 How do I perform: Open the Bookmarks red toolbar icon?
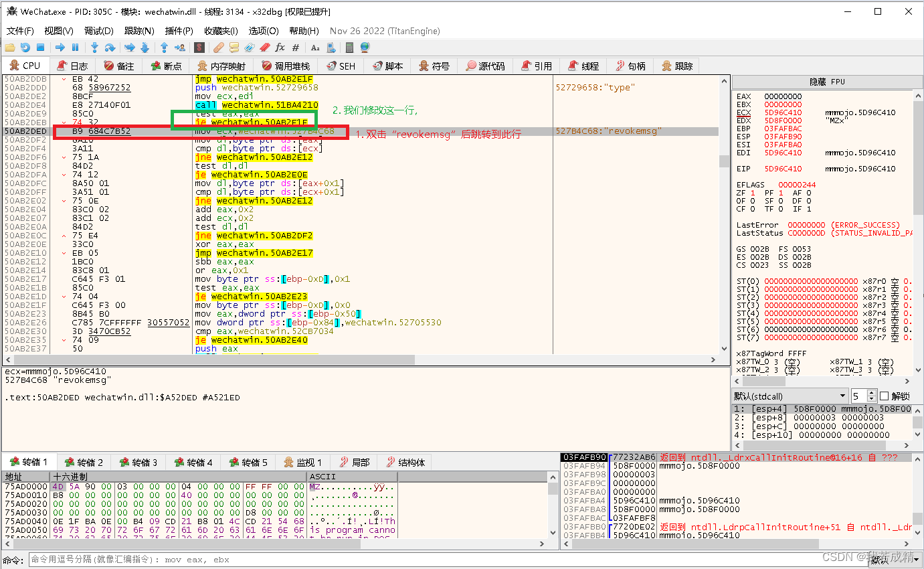(x=265, y=48)
